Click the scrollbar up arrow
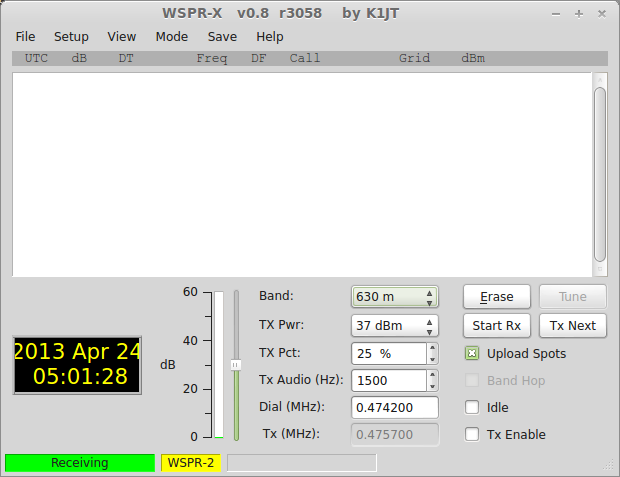Viewport: 620px width, 477px height. [x=600, y=80]
